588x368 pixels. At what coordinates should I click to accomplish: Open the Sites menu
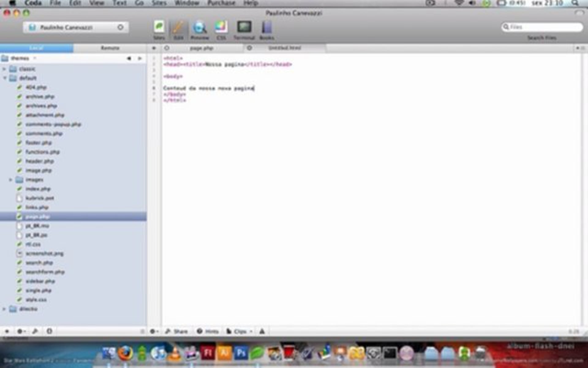(x=159, y=3)
